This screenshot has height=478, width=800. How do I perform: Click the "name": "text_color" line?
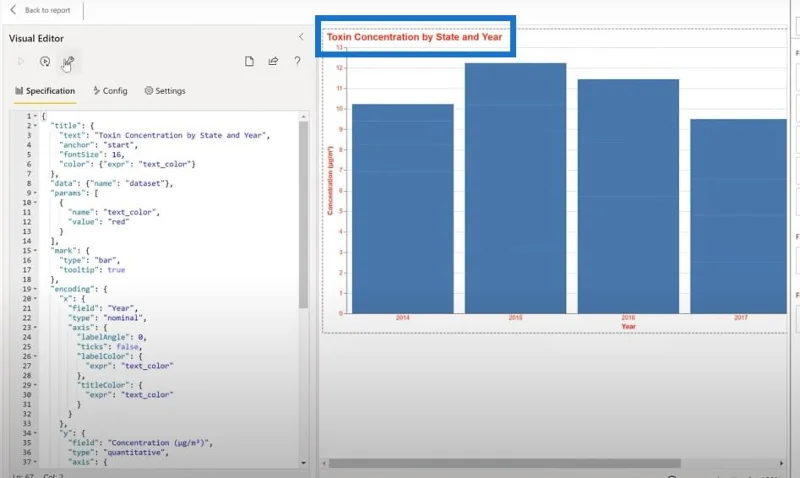click(114, 212)
